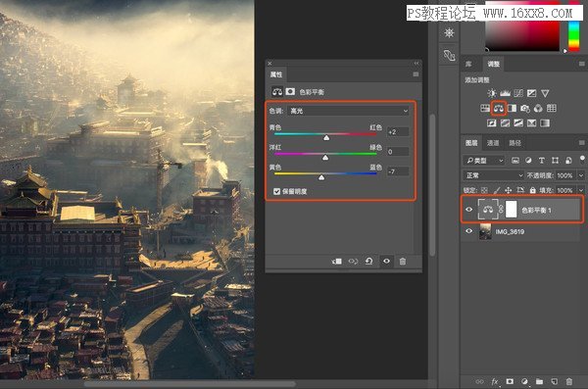
Task: Toggle 保留明度 checkbox
Action: pyautogui.click(x=276, y=192)
